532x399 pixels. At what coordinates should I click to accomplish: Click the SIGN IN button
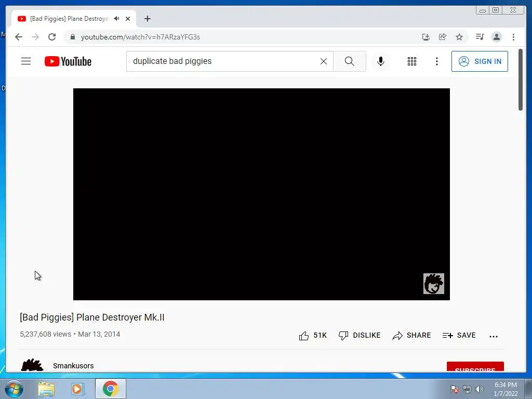point(480,61)
